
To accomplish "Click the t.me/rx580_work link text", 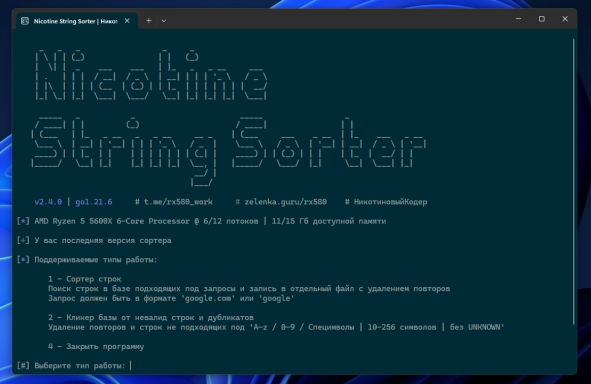I will [178, 202].
